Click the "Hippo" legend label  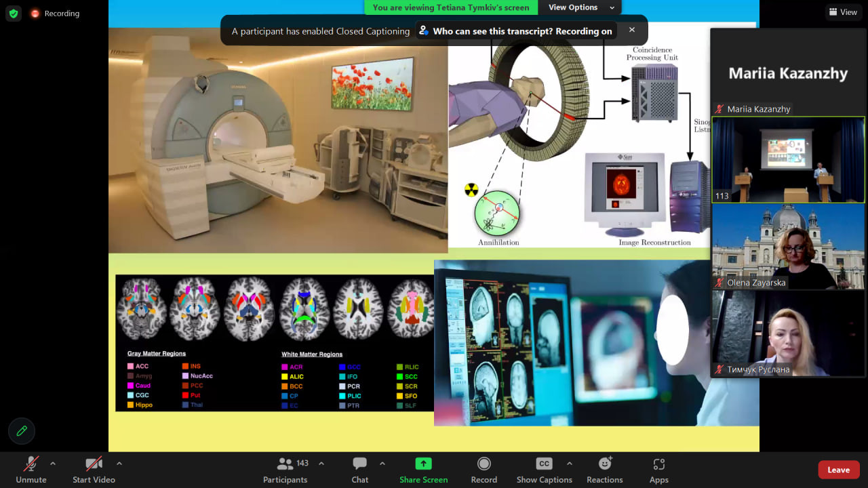point(144,405)
